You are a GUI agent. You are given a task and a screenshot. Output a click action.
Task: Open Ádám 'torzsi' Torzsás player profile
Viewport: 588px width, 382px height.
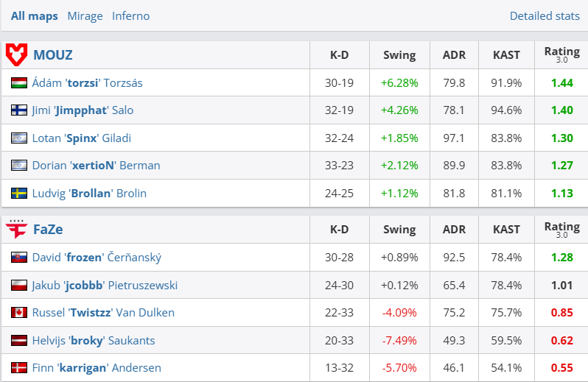(87, 83)
